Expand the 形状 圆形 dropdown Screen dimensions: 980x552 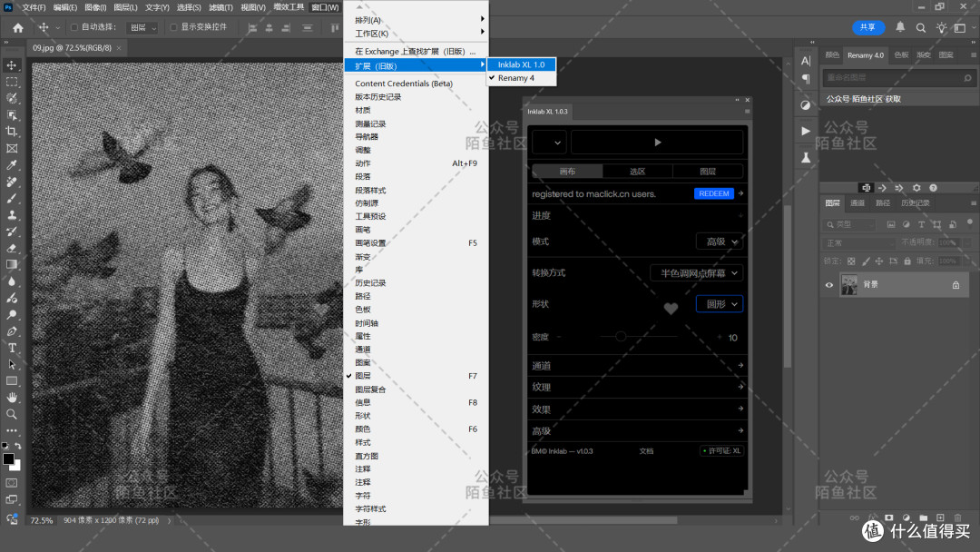[x=720, y=304]
